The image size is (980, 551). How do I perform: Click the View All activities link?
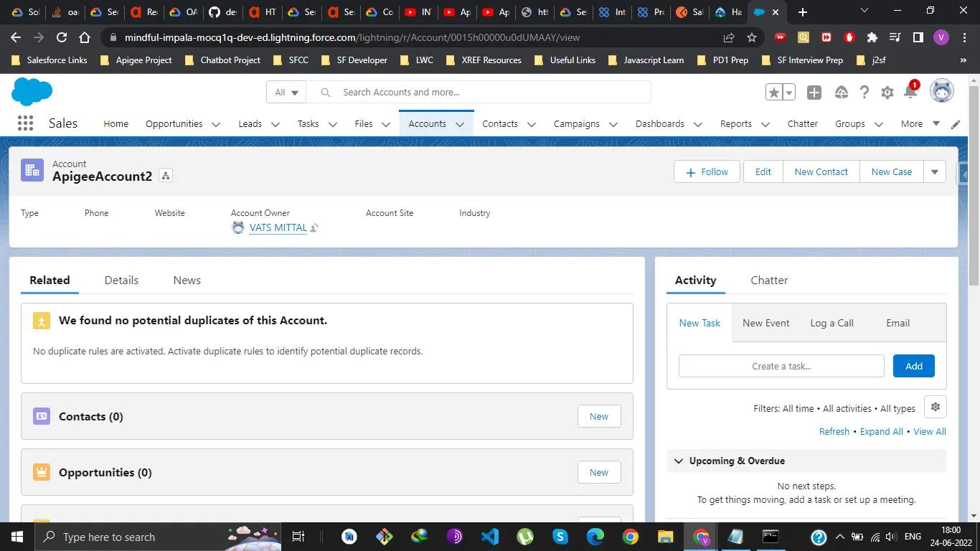(930, 431)
